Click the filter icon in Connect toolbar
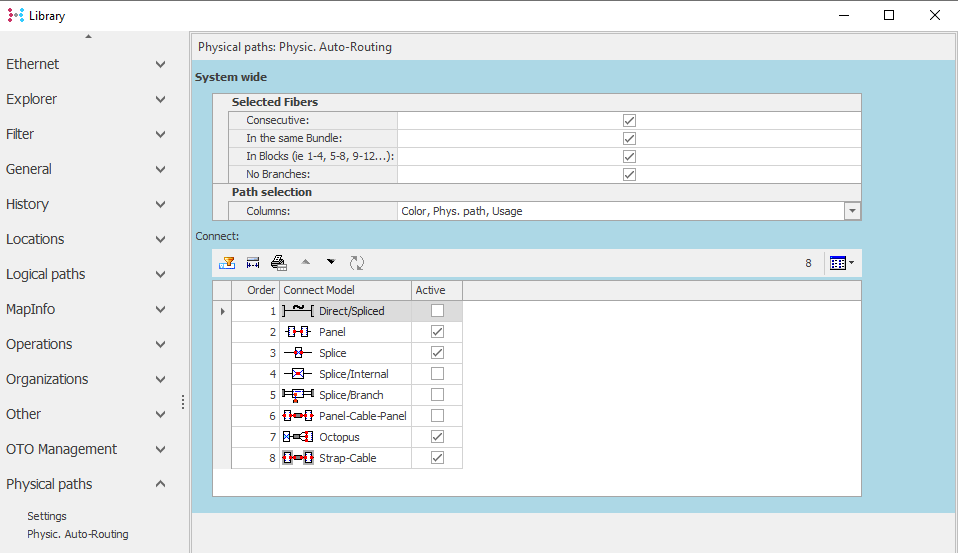The height and width of the screenshot is (553, 958). pos(227,263)
